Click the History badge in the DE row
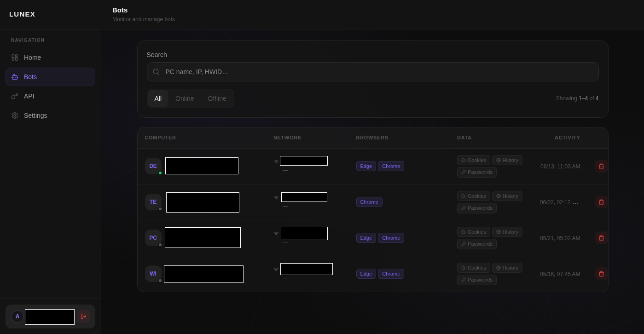The height and width of the screenshot is (334, 644). (x=507, y=160)
